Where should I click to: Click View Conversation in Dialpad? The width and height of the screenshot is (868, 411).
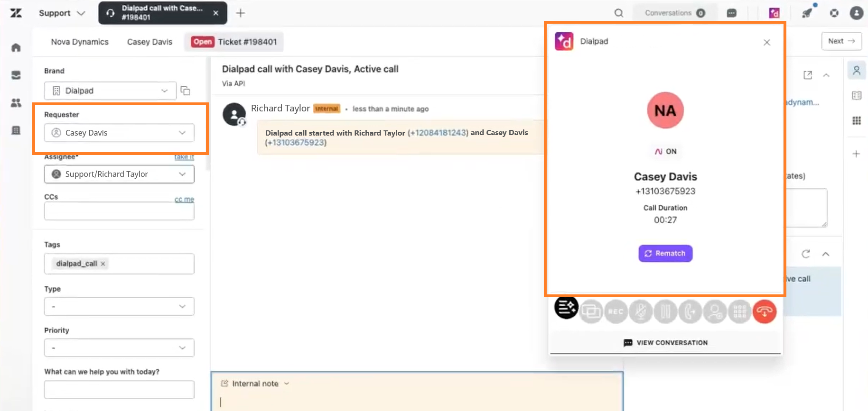pos(665,342)
